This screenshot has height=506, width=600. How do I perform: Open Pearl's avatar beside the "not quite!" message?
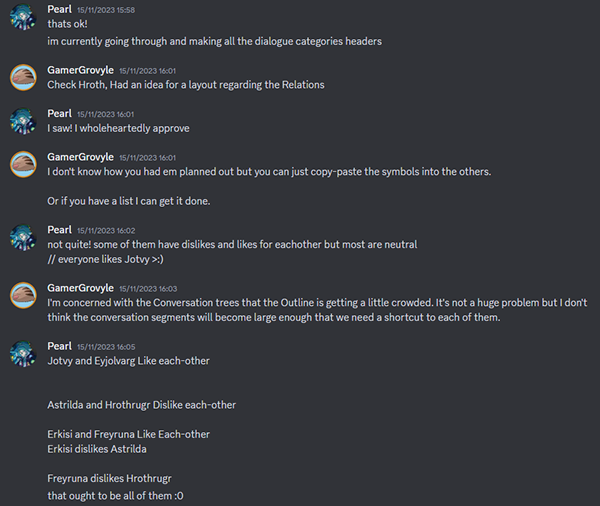(23, 237)
